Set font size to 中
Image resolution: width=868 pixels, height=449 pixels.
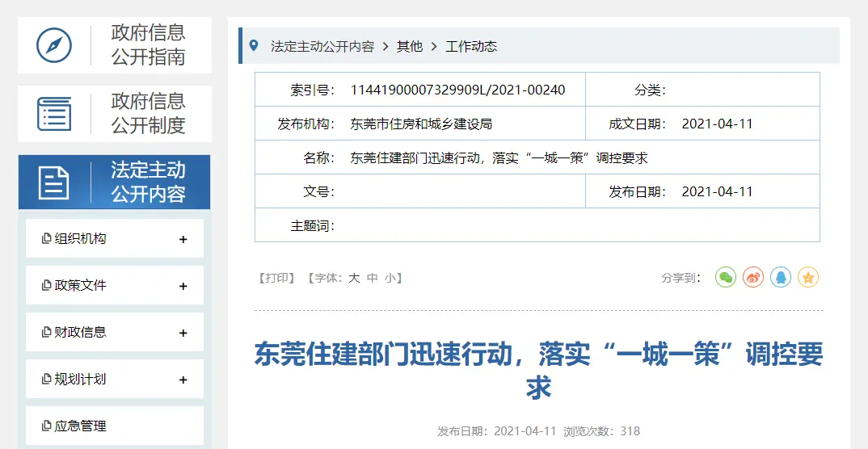373,278
